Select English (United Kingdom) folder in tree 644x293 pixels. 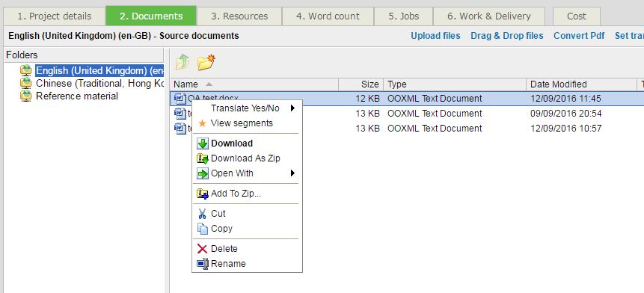pos(99,70)
